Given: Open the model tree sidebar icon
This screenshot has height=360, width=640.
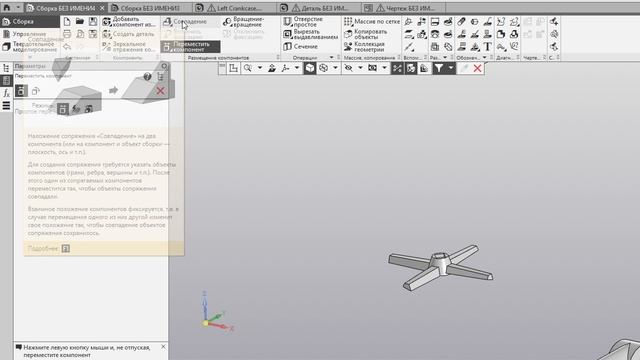Looking at the screenshot, I should pos(6,68).
